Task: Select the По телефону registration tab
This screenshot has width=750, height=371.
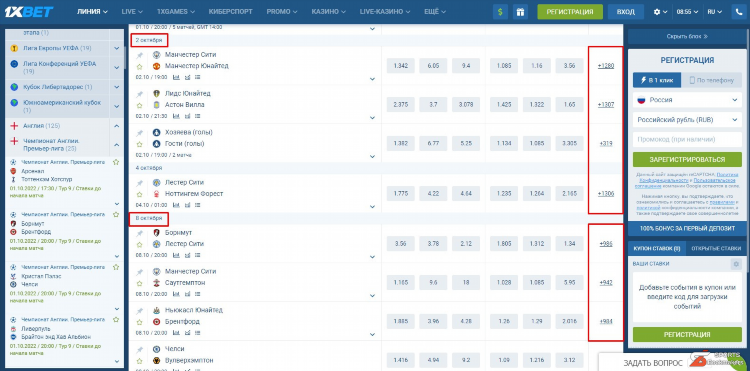Action: tap(711, 80)
